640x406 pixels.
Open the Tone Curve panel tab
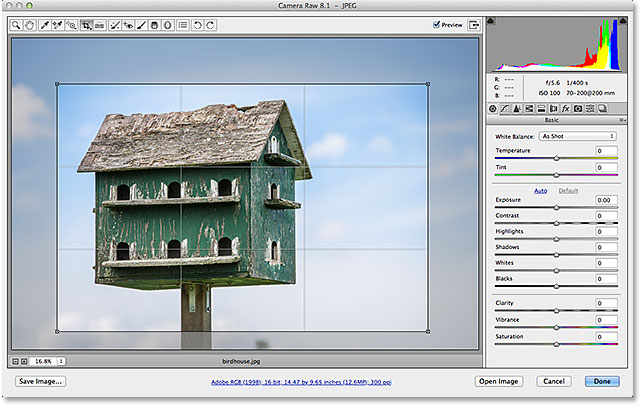tap(505, 109)
